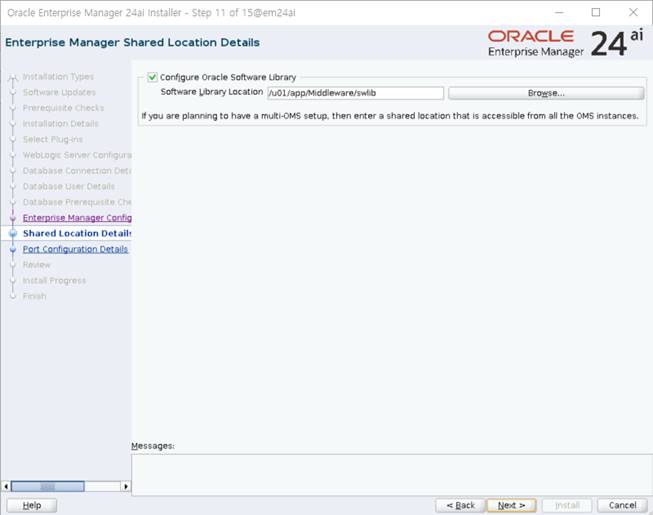Click the Messages label
Image resolution: width=653 pixels, height=515 pixels.
(153, 445)
